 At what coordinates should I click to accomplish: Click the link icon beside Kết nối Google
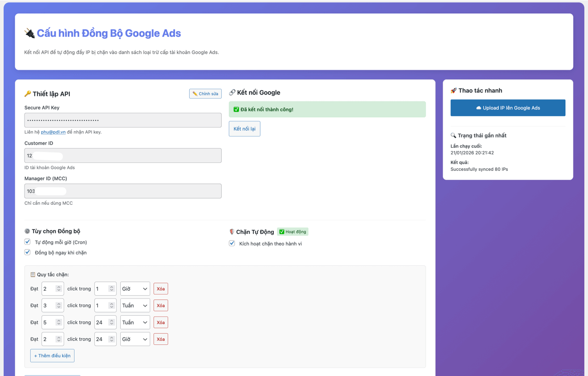[232, 92]
